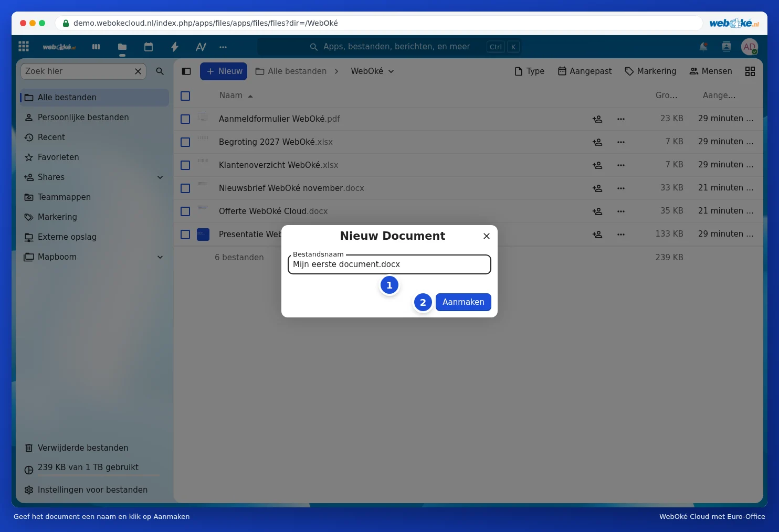Open the Aangepast filter dropdown
The width and height of the screenshot is (779, 532).
coord(585,71)
